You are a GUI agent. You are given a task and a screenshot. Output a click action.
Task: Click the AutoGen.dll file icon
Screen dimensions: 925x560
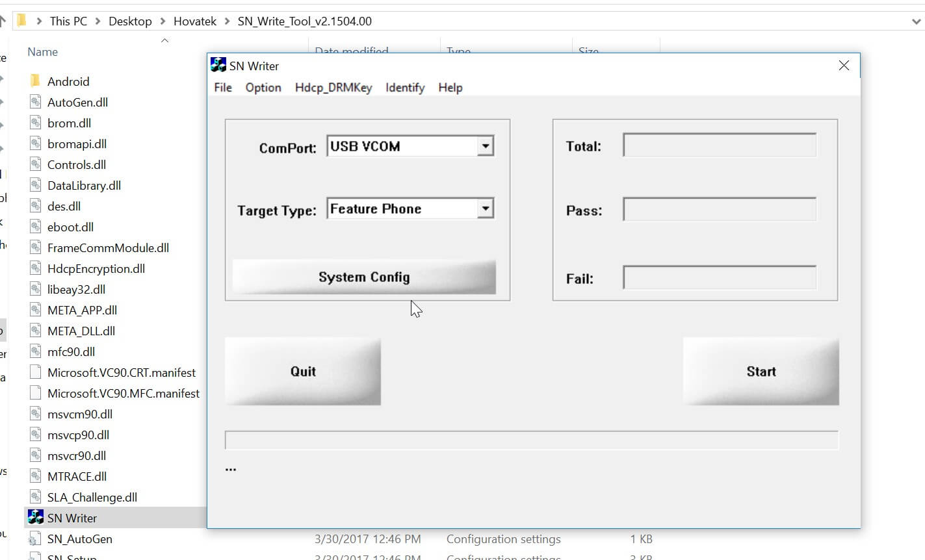(36, 102)
